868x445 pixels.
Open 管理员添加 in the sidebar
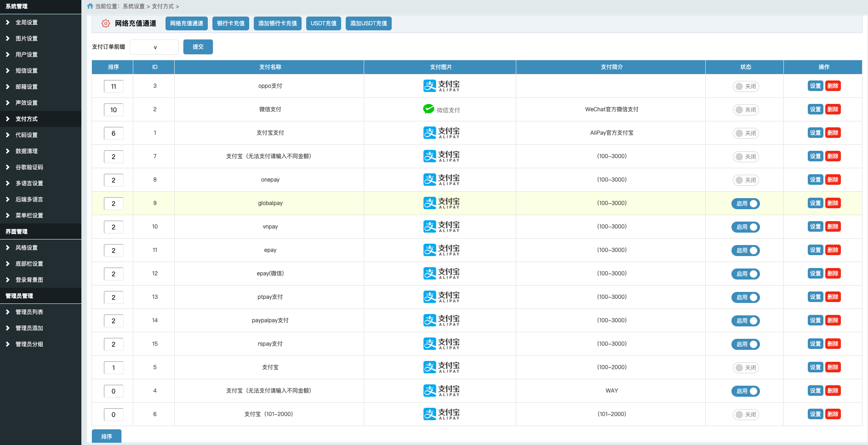[x=40, y=328]
